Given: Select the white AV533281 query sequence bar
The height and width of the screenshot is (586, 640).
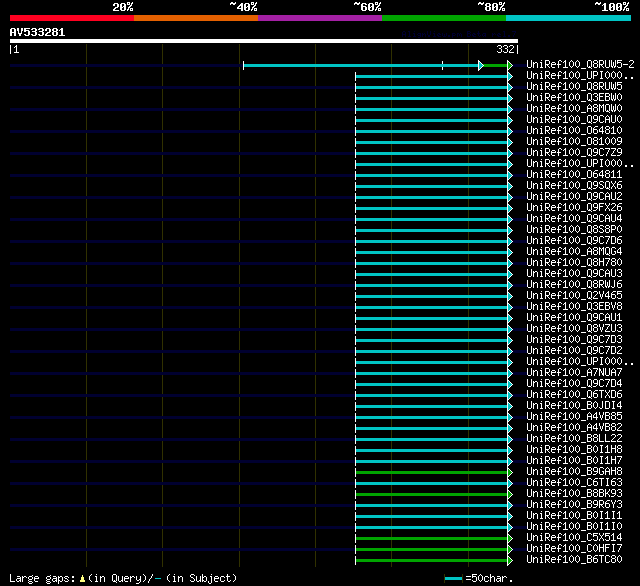Looking at the screenshot, I should tap(264, 41).
